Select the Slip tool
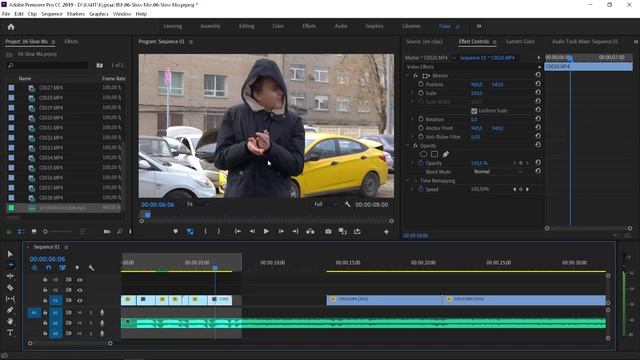Viewport: 640px width, 360px height. pos(10,299)
